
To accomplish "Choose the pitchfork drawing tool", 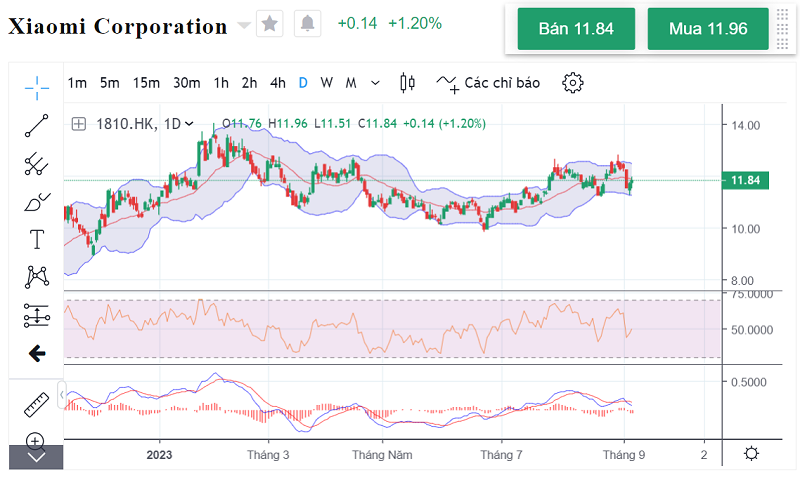I will coord(37,163).
